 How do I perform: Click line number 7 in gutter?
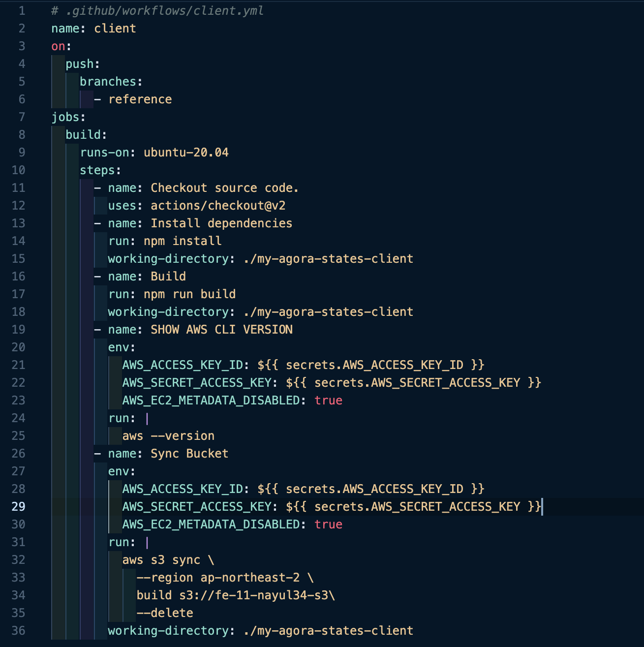coord(22,117)
